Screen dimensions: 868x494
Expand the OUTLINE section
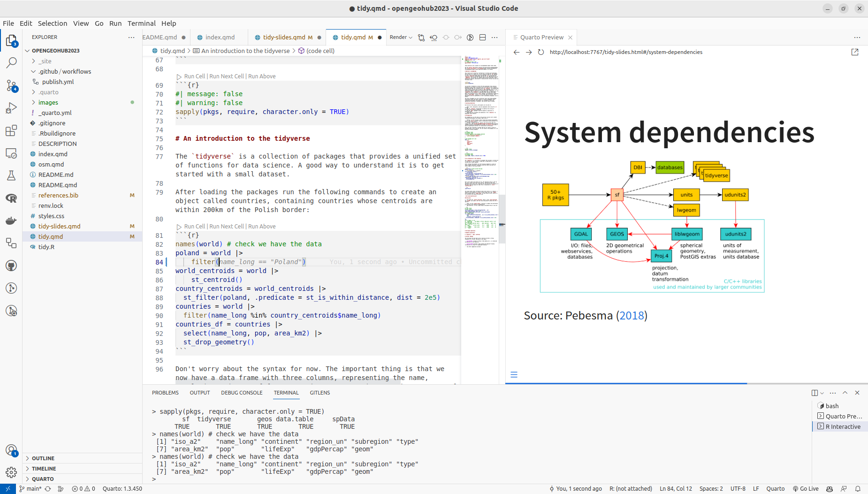pos(43,458)
